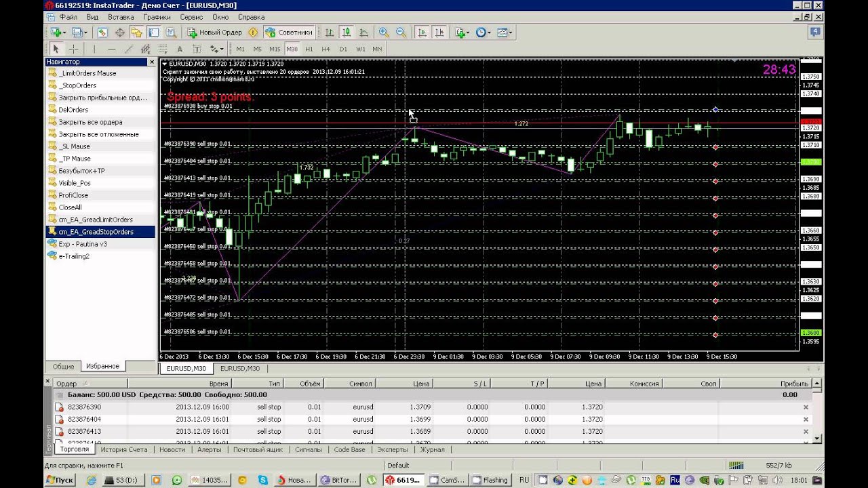This screenshot has width=868, height=488.
Task: Click Пуск start button
Action: point(60,480)
